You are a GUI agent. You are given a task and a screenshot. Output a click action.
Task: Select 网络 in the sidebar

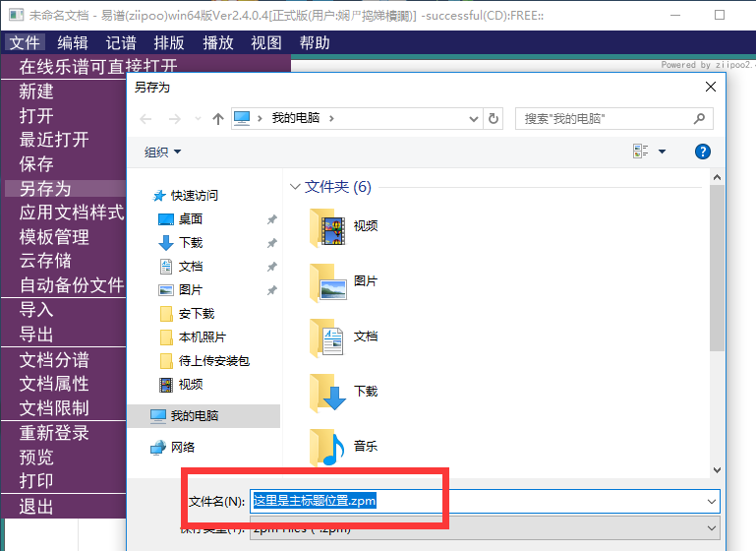pos(172,448)
